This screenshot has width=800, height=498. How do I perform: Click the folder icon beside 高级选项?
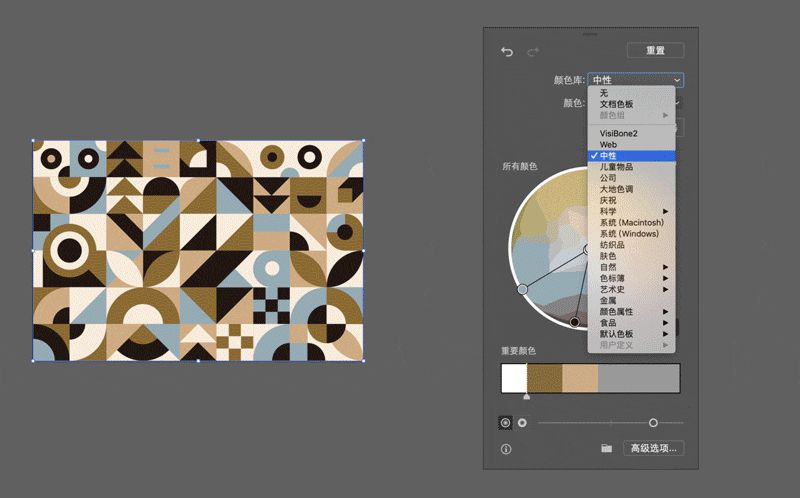pos(606,449)
